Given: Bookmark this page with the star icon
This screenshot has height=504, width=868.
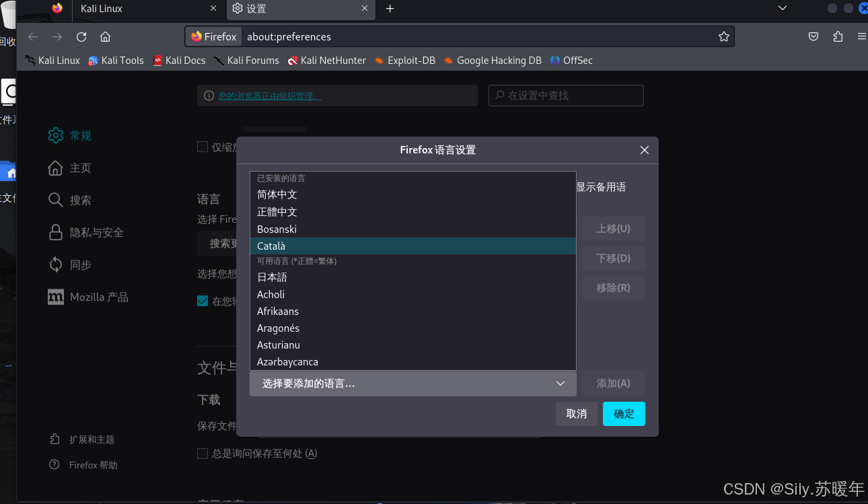Looking at the screenshot, I should (x=724, y=37).
